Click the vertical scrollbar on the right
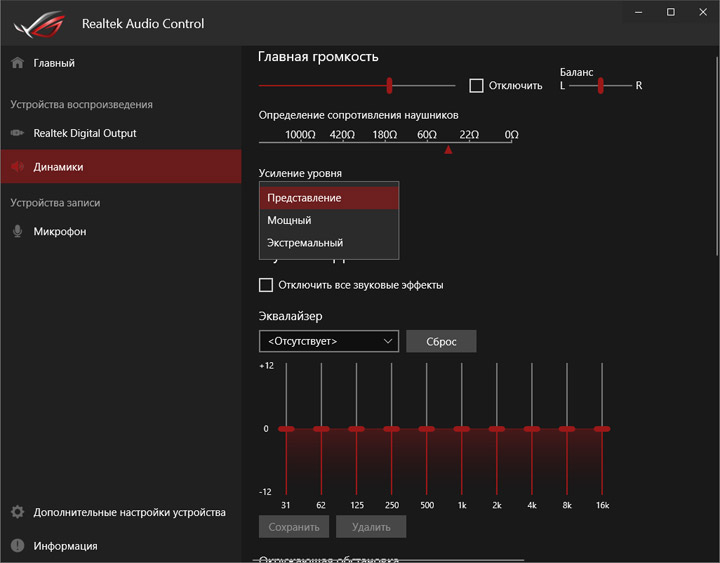 click(x=717, y=156)
